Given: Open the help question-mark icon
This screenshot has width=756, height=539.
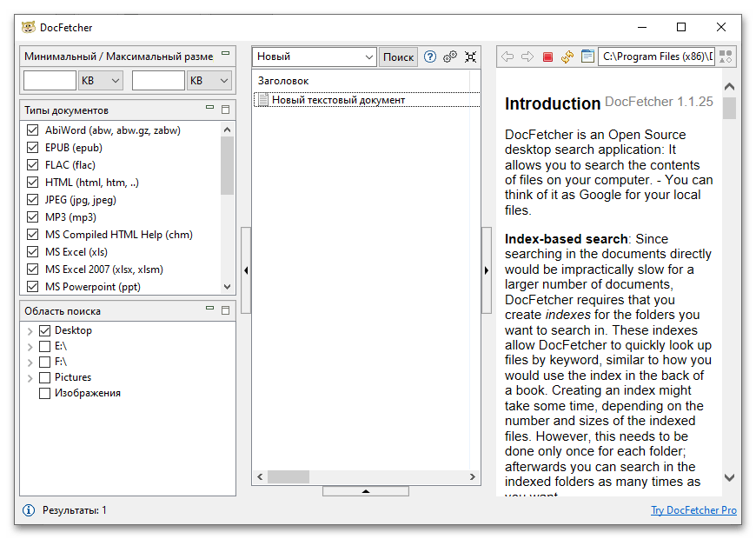Looking at the screenshot, I should pos(429,57).
